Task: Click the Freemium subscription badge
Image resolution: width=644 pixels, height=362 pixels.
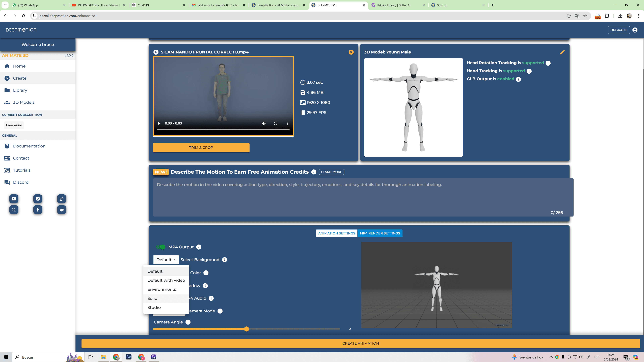Action: [14, 125]
